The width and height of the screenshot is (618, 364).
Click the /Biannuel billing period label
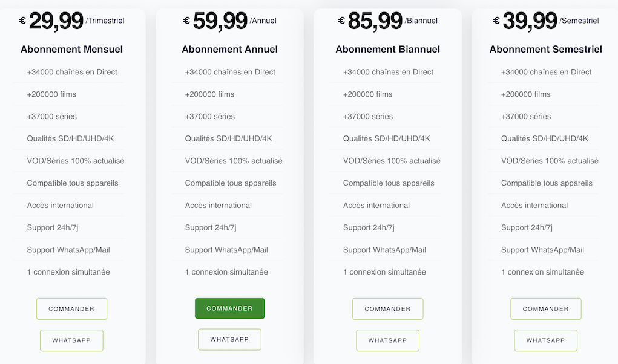pyautogui.click(x=421, y=21)
